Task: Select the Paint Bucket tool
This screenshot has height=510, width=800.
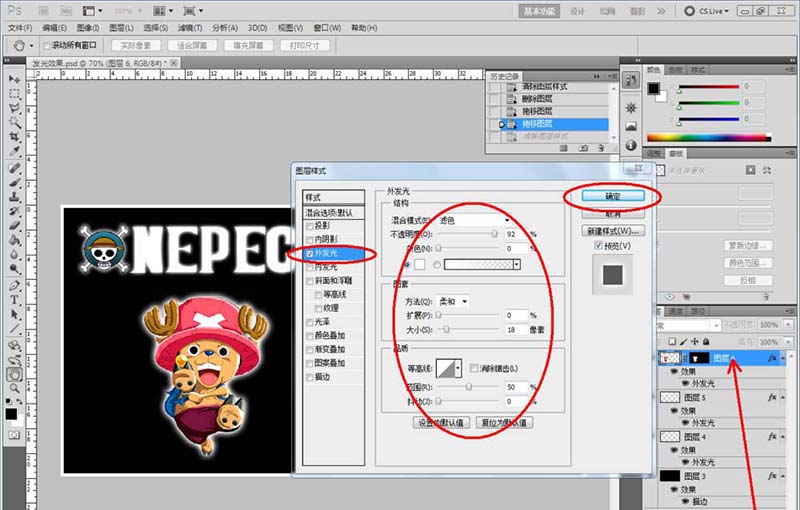Action: [x=14, y=240]
